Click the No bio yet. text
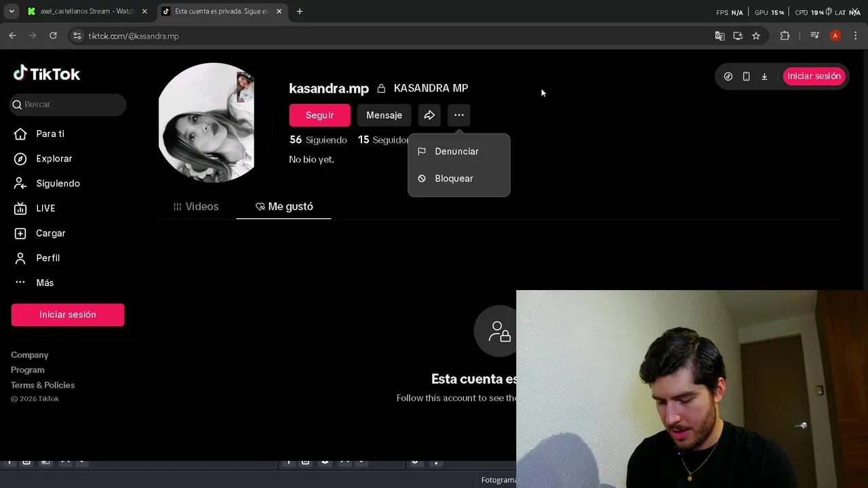This screenshot has width=868, height=488. 311,159
